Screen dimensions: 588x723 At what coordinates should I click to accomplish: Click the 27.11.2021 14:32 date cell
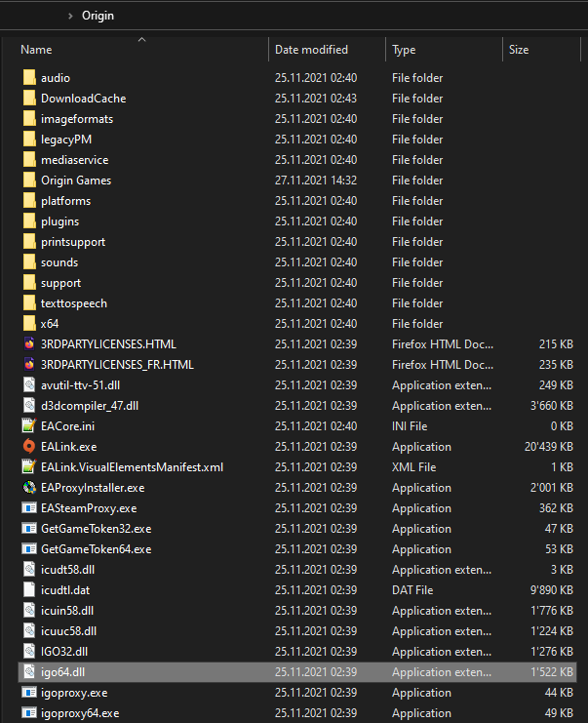click(x=316, y=181)
